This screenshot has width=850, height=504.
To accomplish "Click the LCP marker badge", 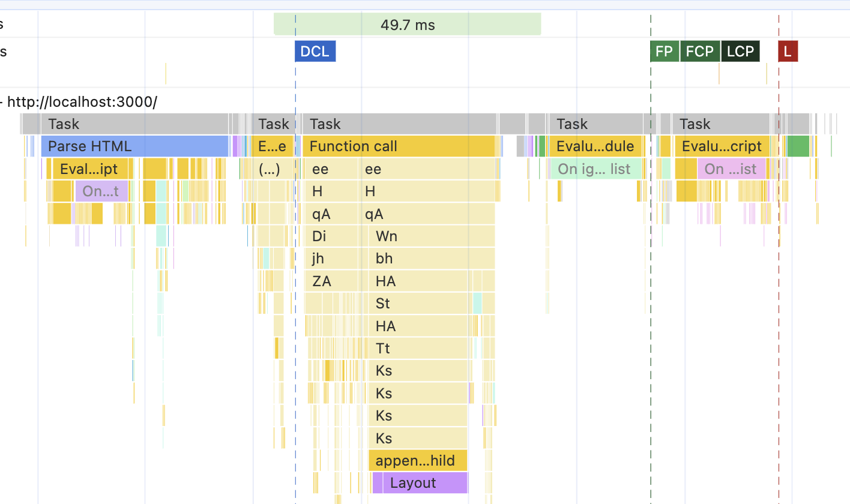I will tap(740, 51).
